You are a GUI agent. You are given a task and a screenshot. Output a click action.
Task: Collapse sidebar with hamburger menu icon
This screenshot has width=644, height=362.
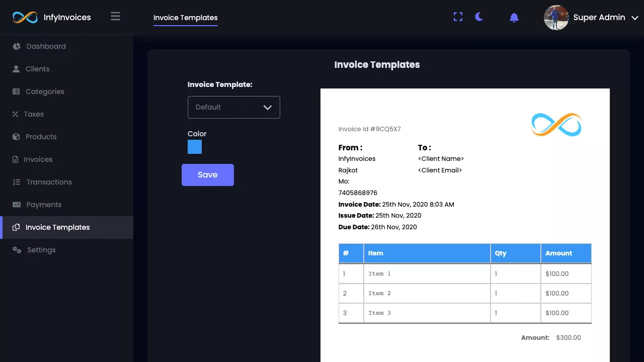[x=115, y=17]
